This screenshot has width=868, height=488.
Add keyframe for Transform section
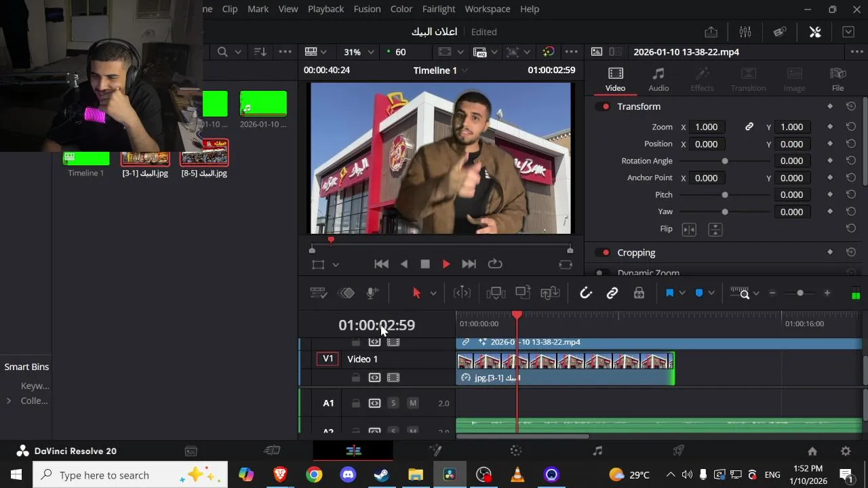point(830,106)
